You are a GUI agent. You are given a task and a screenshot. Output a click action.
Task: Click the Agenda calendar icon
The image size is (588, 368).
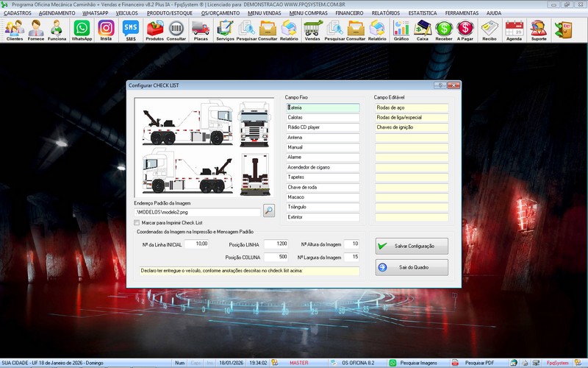click(x=514, y=30)
